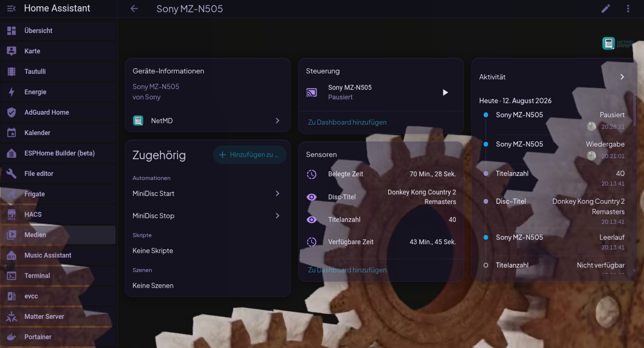Click the Sony MZ-N505 name in Steuerung
Viewport: 644px width, 348px height.
click(350, 88)
